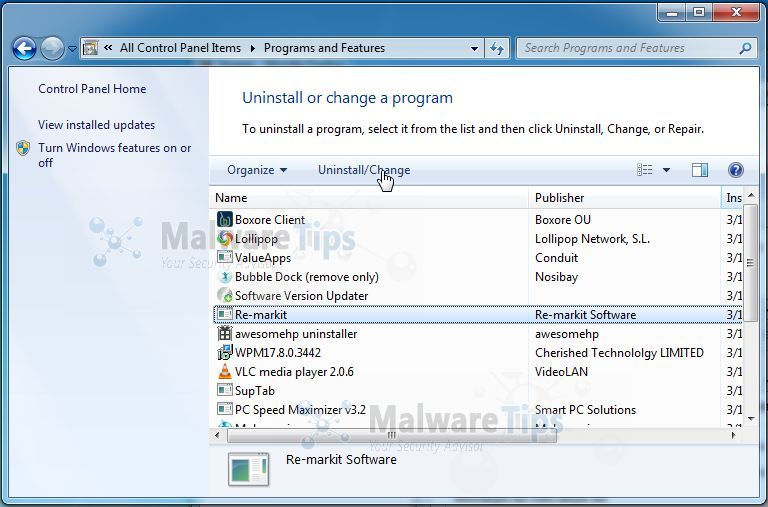Click publisher Conduit
This screenshot has width=768, height=507.
(x=556, y=258)
